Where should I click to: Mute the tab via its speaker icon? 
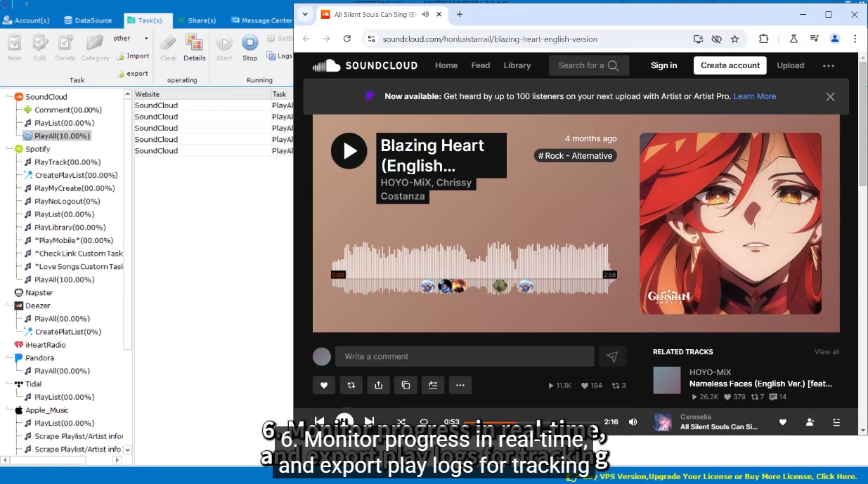(426, 14)
